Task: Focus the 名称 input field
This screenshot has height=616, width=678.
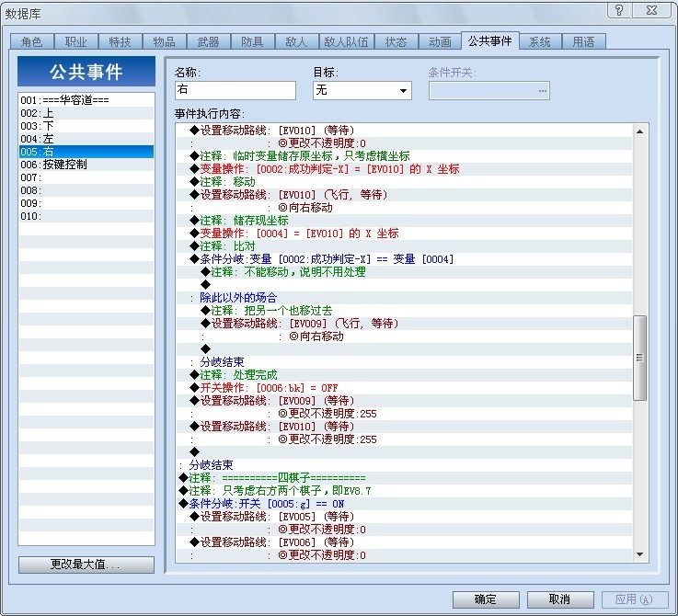Action: point(236,90)
